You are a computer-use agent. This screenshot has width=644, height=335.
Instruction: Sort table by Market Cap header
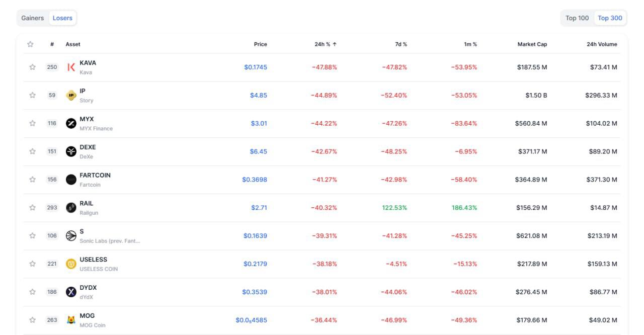pos(532,44)
